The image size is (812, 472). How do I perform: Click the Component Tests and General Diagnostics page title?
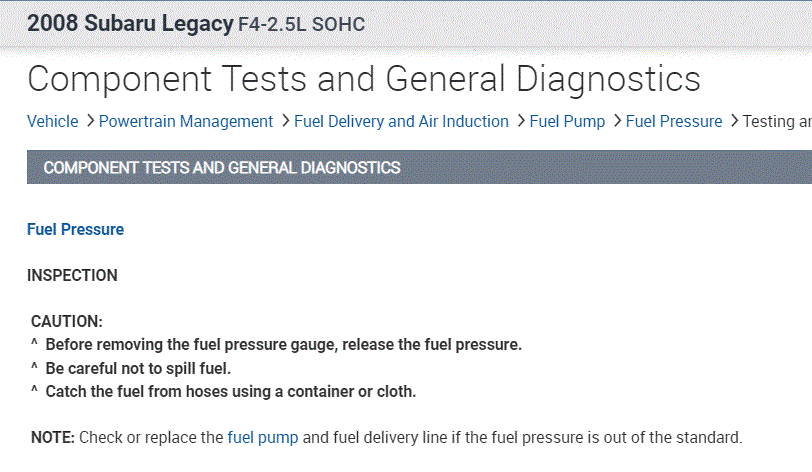[x=364, y=80]
